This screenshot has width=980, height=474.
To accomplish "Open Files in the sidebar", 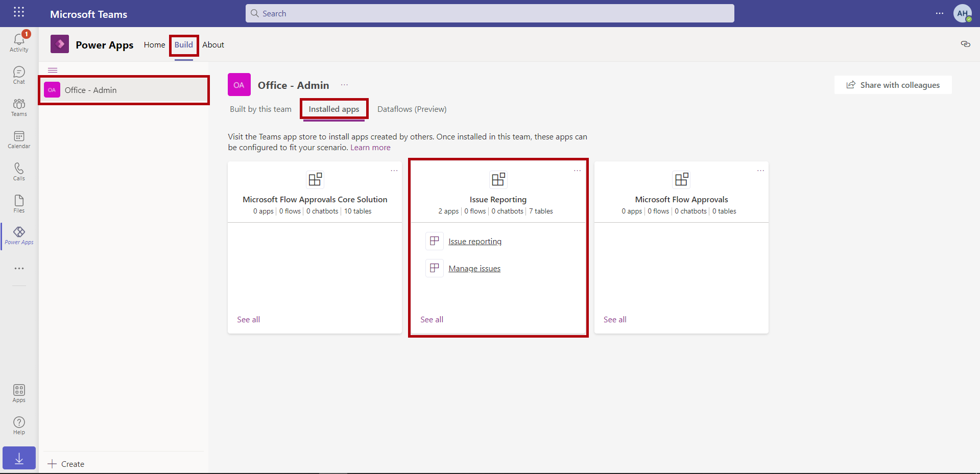I will point(19,204).
